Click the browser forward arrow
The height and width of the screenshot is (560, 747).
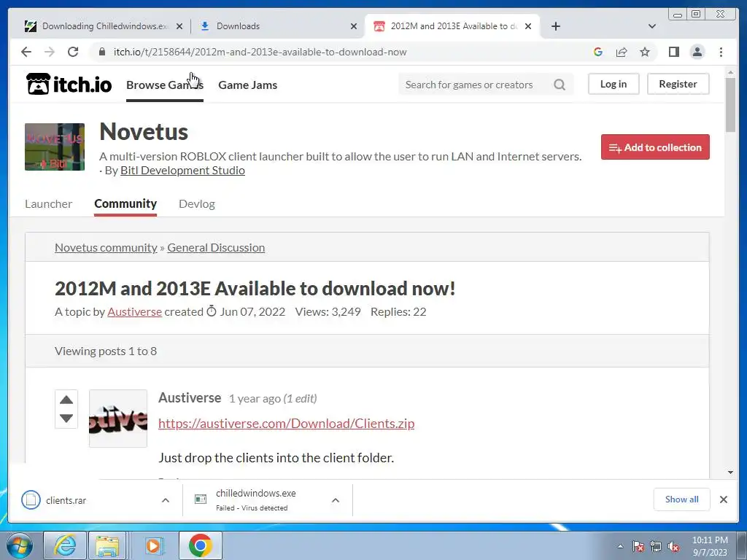[50, 52]
